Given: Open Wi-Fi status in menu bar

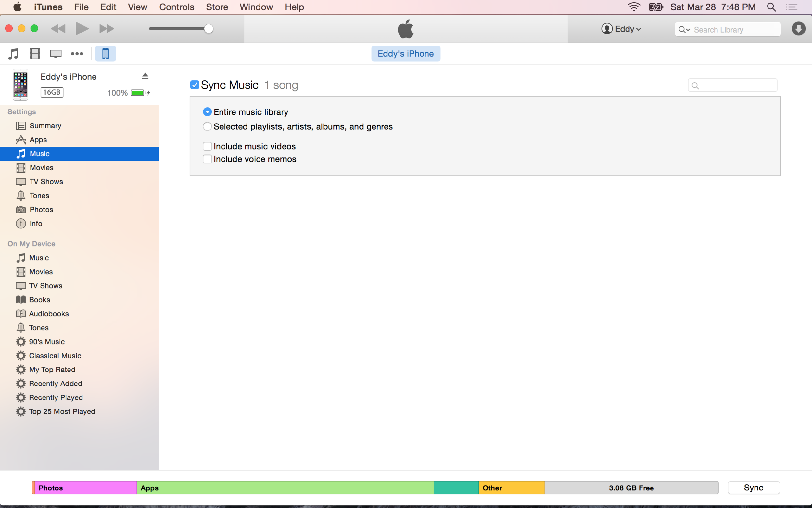Looking at the screenshot, I should [634, 7].
